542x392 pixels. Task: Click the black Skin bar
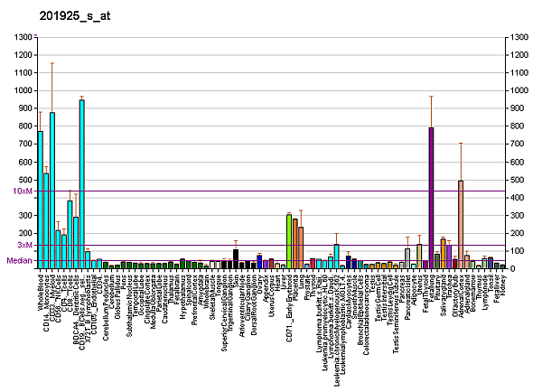pyautogui.click(x=236, y=258)
